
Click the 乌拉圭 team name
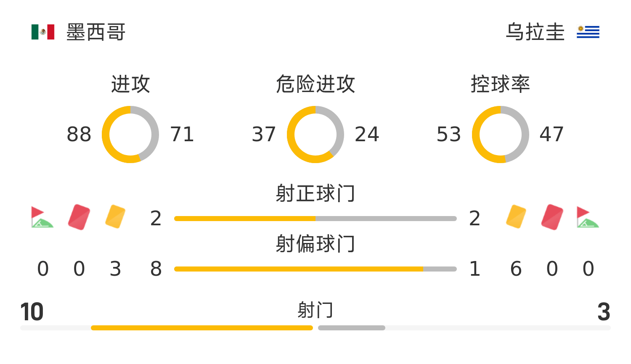535,32
